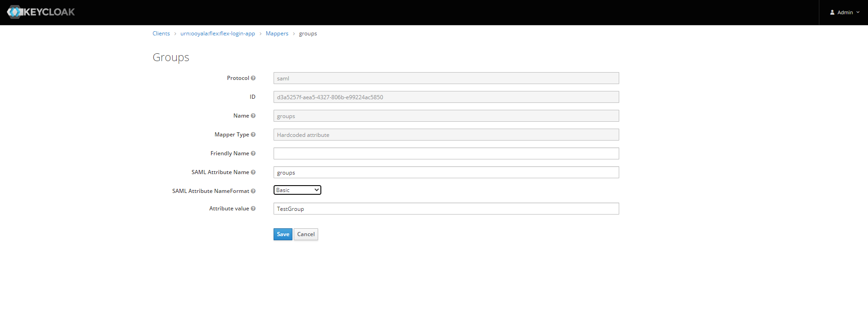The image size is (868, 328).
Task: Click help icon next to Protocol
Action: pos(253,78)
